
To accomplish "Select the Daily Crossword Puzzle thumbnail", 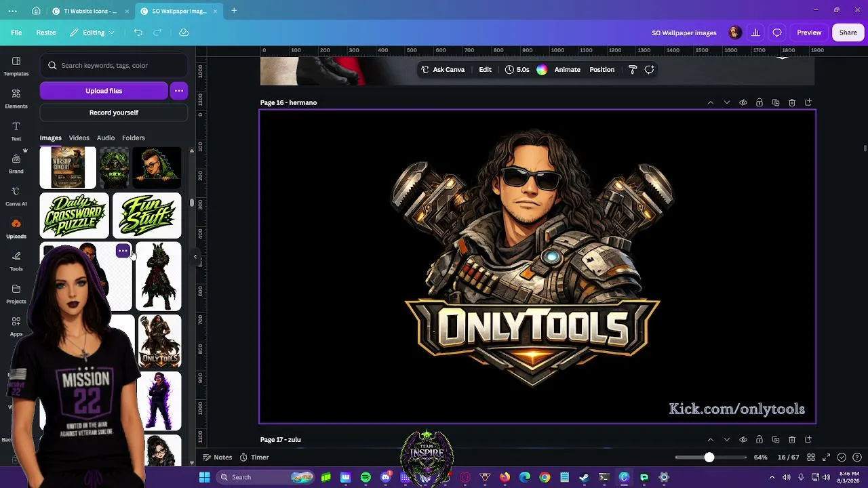I will (x=74, y=216).
